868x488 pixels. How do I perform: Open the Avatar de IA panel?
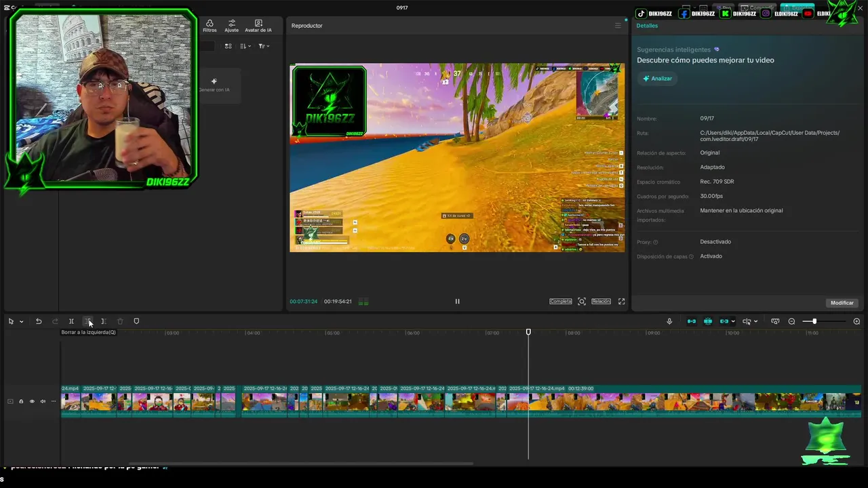(x=258, y=26)
